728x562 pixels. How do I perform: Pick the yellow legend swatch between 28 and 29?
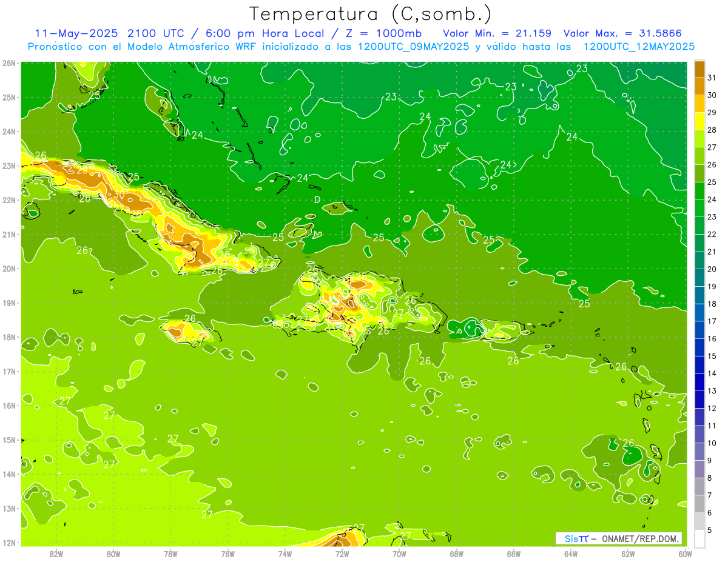point(699,121)
